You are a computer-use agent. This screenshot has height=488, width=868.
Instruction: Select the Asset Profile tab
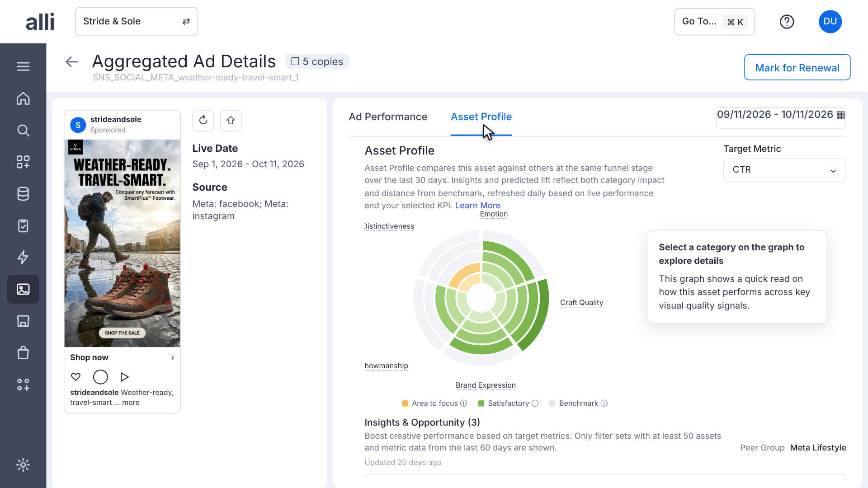point(481,117)
